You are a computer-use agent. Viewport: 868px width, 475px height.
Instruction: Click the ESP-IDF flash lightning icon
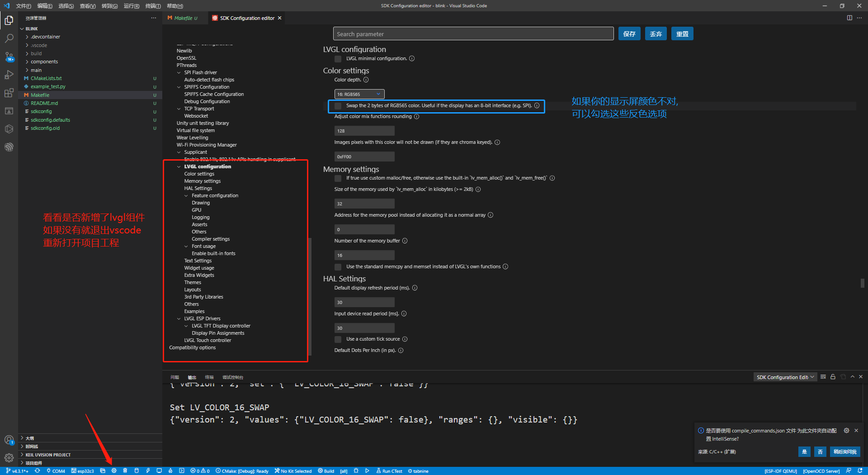[x=148, y=471]
